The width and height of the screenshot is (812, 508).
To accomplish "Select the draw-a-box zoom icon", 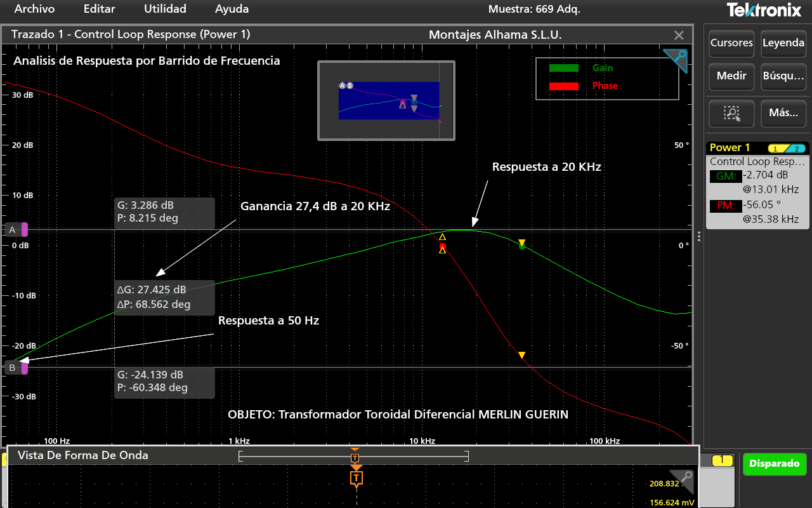I will click(x=731, y=113).
